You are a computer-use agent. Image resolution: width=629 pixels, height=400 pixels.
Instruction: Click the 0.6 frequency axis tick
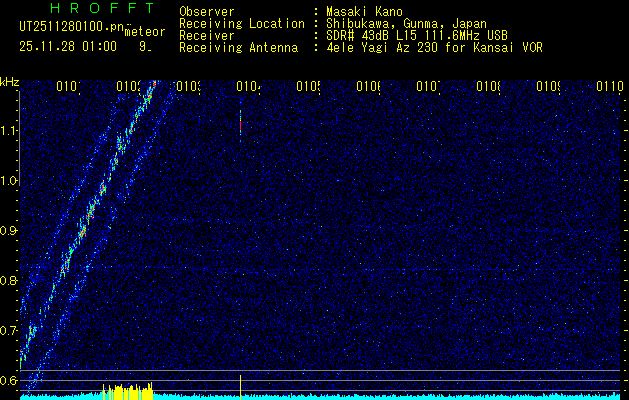9,381
